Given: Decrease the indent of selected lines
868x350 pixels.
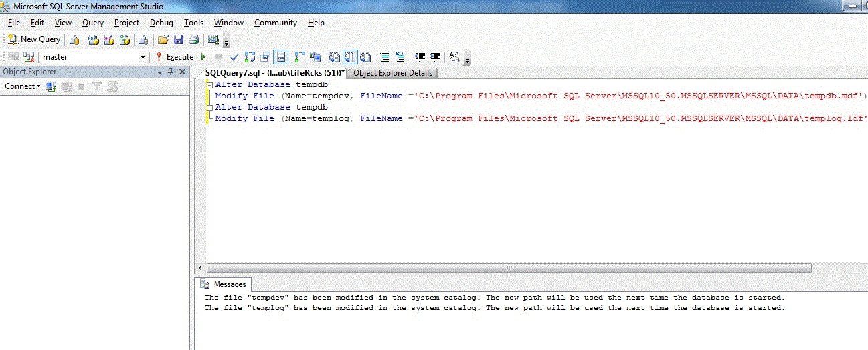Looking at the screenshot, I should tap(420, 57).
